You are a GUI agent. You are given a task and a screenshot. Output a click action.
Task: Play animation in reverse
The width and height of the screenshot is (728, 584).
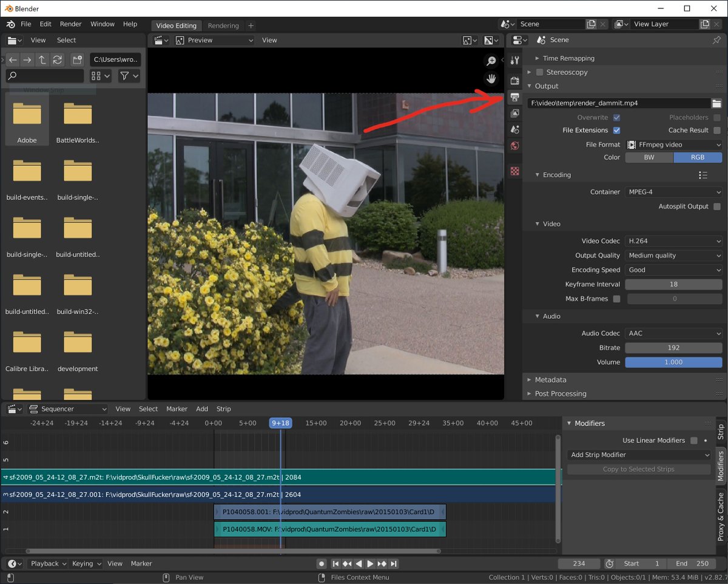pos(359,564)
